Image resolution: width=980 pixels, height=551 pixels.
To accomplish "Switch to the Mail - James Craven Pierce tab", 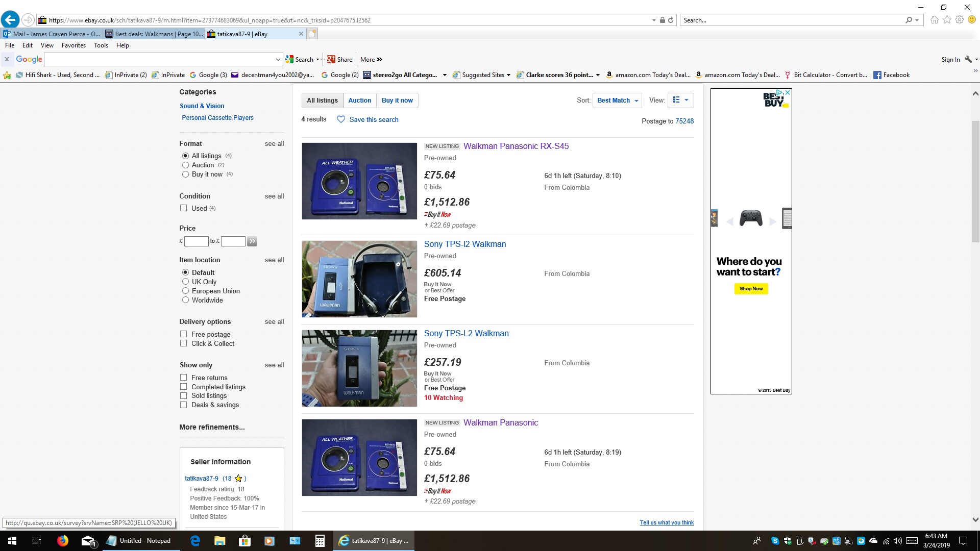I will click(52, 34).
